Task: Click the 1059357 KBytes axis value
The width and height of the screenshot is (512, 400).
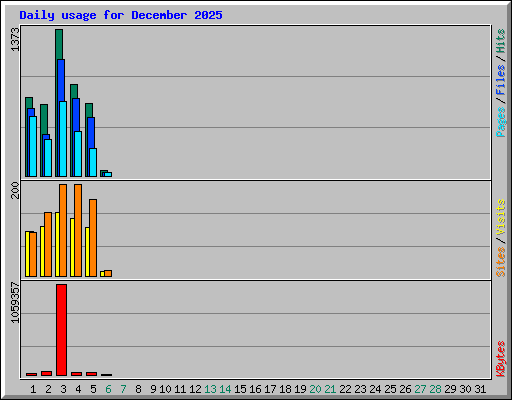Action: pos(15,303)
